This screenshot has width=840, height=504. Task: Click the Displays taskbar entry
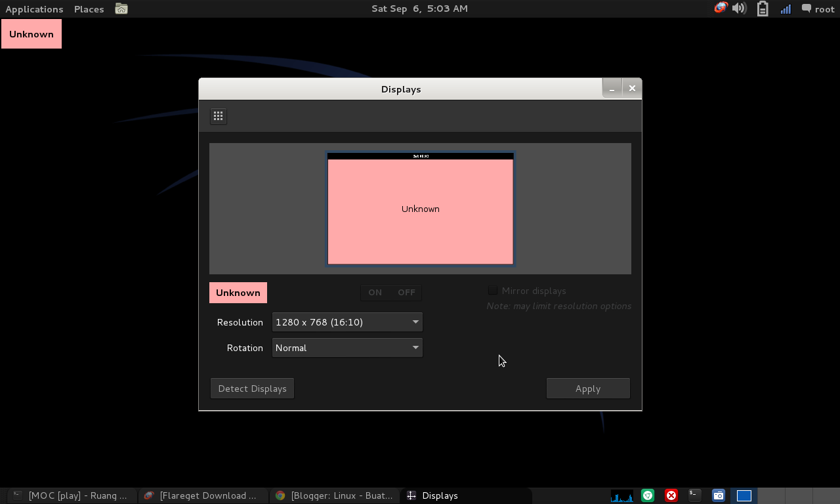click(465, 495)
